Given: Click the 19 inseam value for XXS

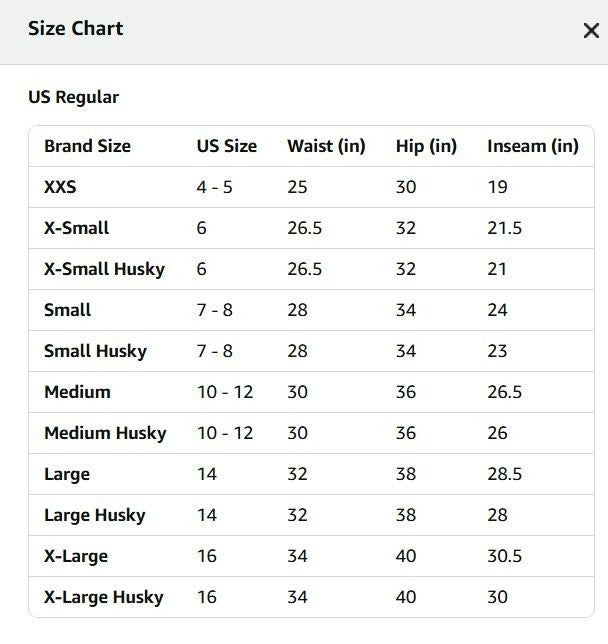Looking at the screenshot, I should 497,187.
